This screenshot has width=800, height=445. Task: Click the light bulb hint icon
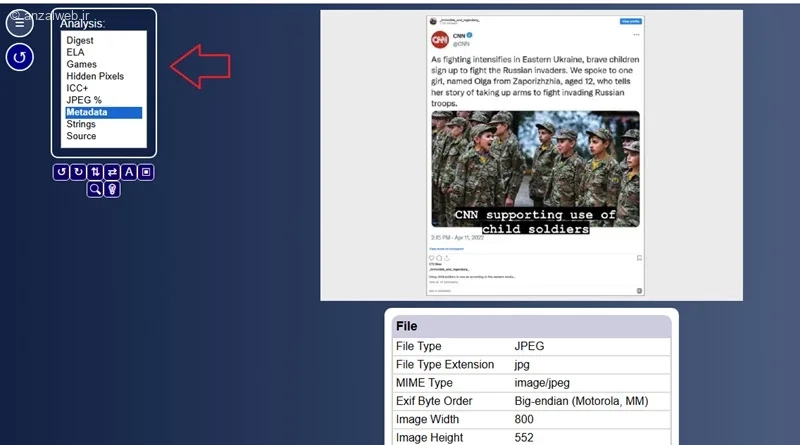[x=112, y=189]
